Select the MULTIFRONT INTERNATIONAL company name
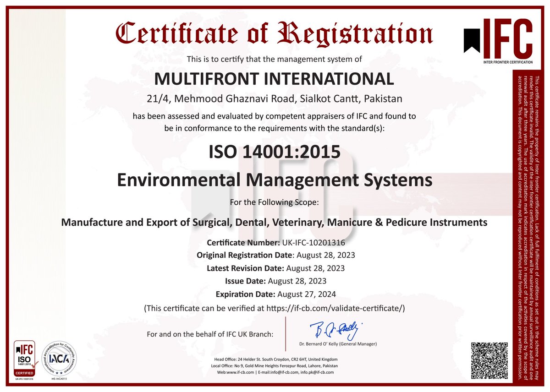This screenshot has width=550, height=392. click(274, 79)
